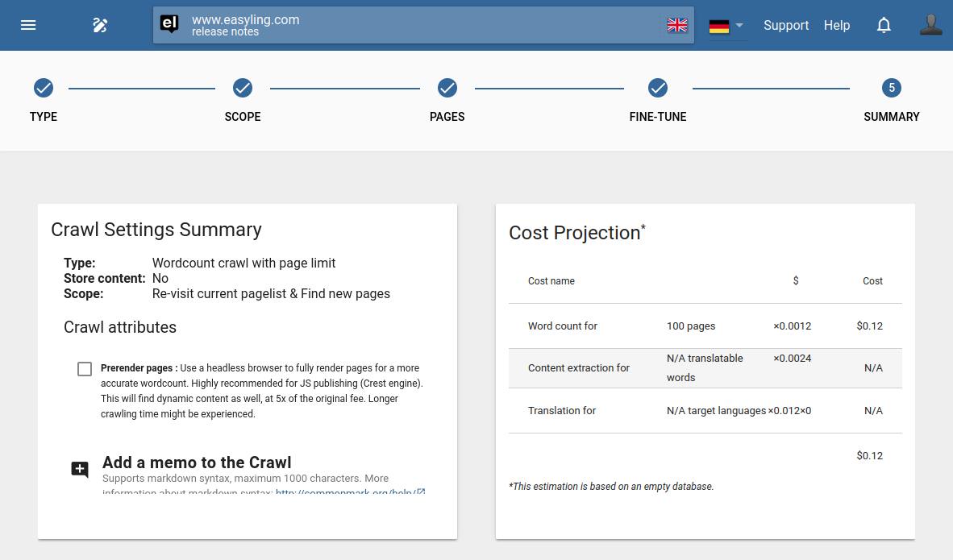Go back to the Scope step
This screenshot has width=953, height=560.
(x=243, y=88)
